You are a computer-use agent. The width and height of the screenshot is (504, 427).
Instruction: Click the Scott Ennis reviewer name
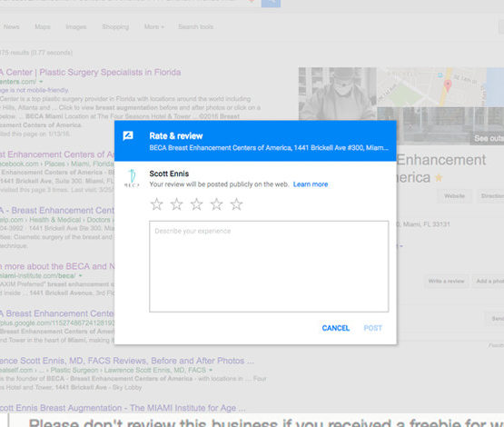pyautogui.click(x=169, y=174)
